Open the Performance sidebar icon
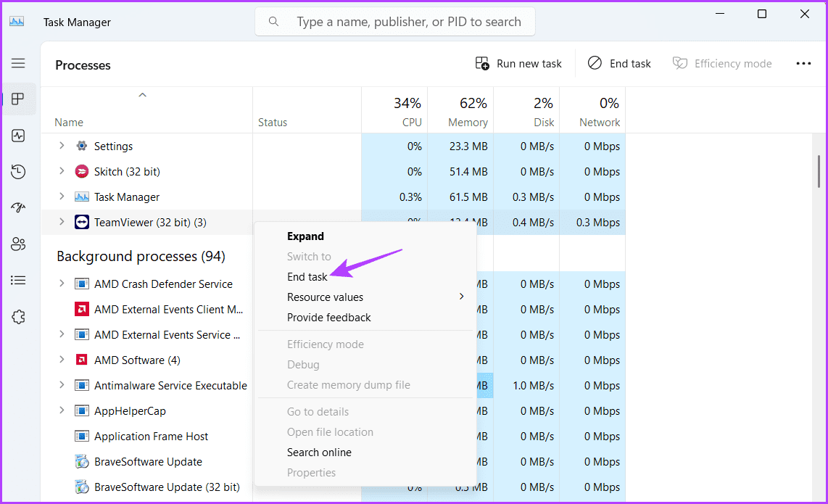The height and width of the screenshot is (504, 828). pos(18,136)
